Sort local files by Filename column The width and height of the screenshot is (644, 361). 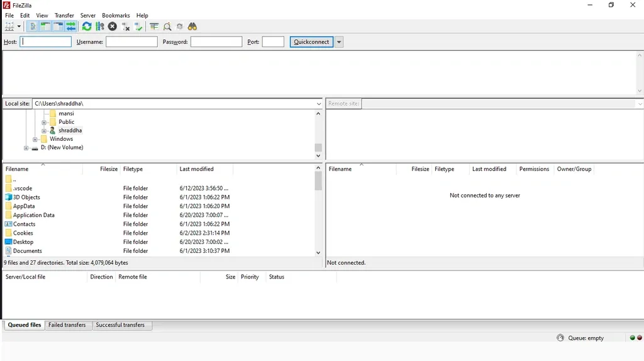(x=43, y=169)
